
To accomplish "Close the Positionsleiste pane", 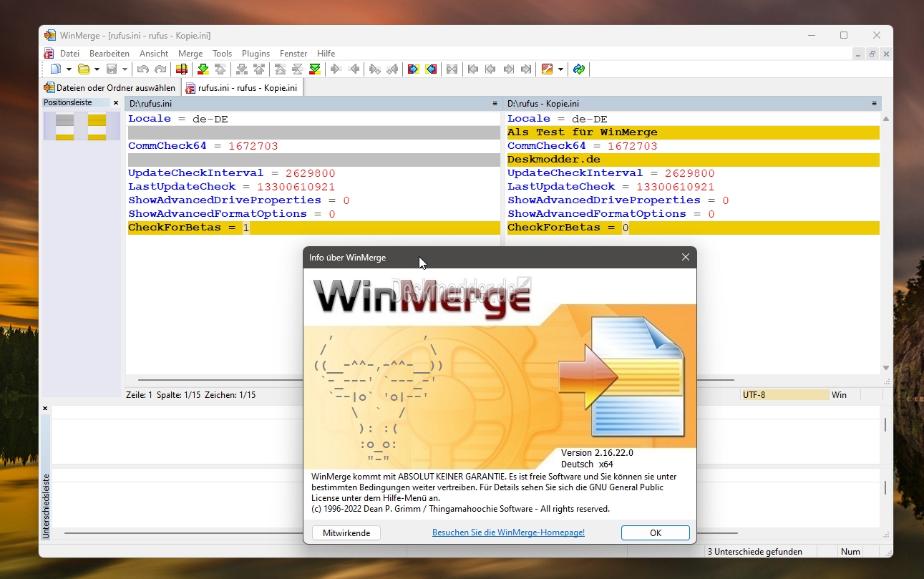I will pyautogui.click(x=116, y=103).
